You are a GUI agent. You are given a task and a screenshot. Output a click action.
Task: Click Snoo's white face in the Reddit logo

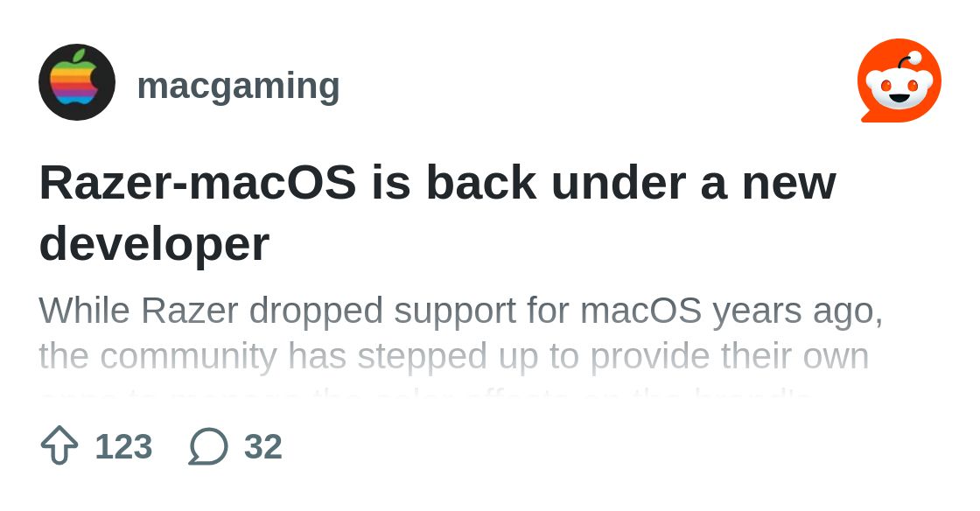[x=899, y=87]
